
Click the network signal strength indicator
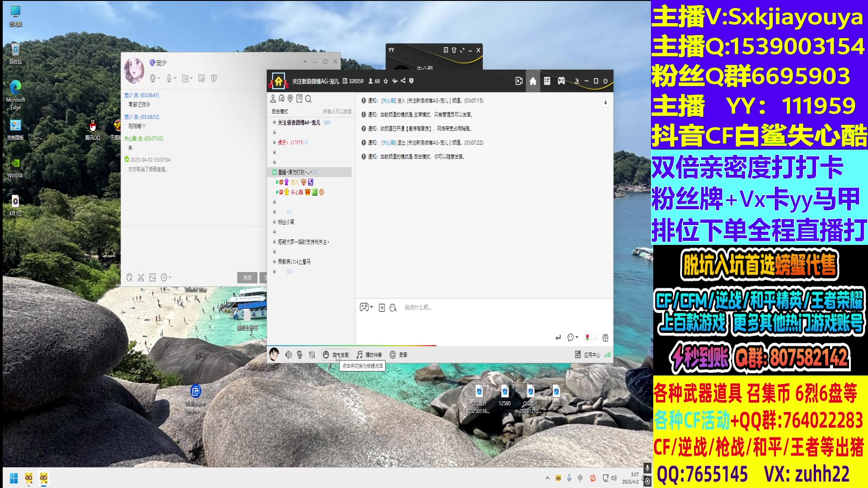coord(608,355)
